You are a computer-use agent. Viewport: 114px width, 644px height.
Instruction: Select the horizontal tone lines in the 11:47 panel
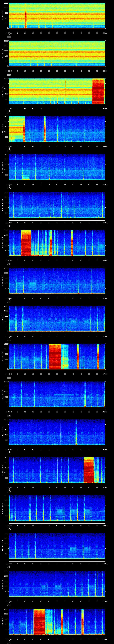tap(64, 398)
